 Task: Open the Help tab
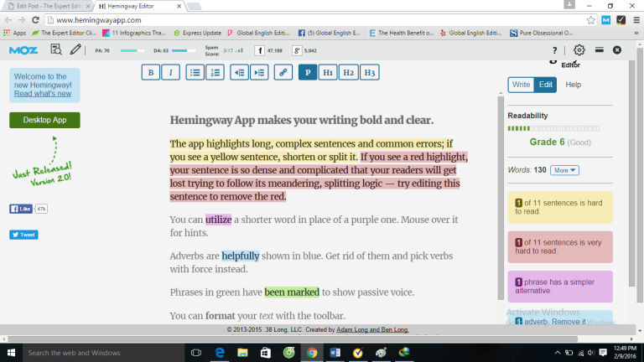(574, 85)
